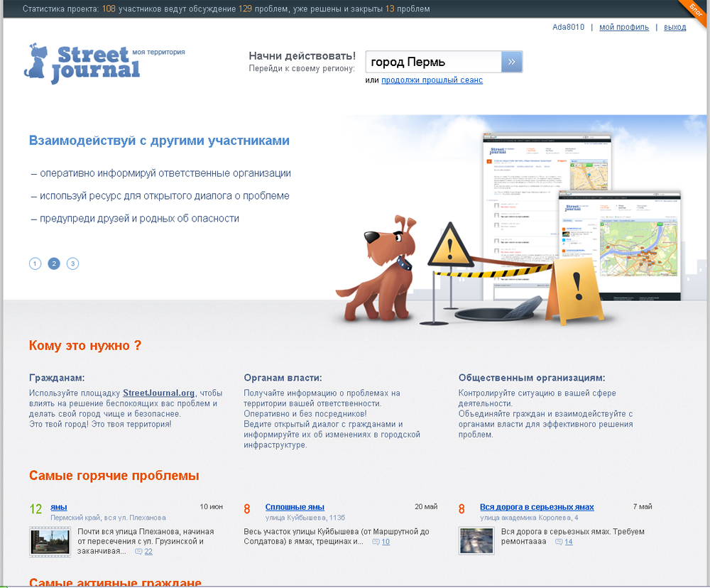The height and width of the screenshot is (588, 710).
Task: Show slide 3 of the banner
Action: point(72,263)
